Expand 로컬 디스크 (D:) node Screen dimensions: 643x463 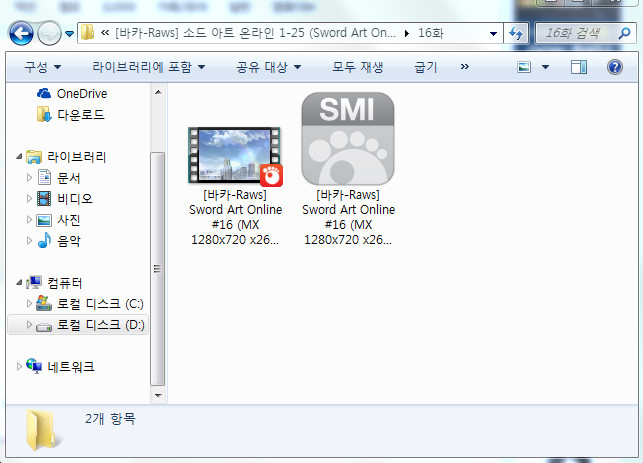(x=29, y=324)
